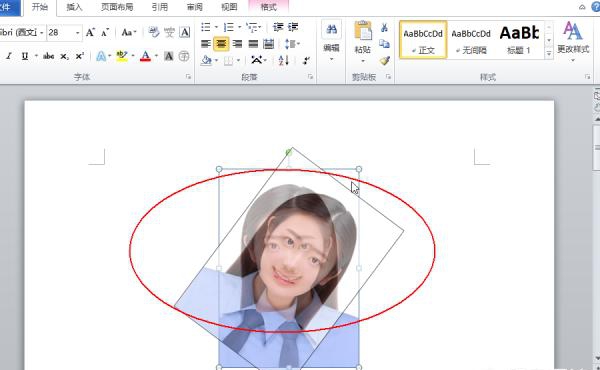Apply strikethrough (abc) formatting

48,56
